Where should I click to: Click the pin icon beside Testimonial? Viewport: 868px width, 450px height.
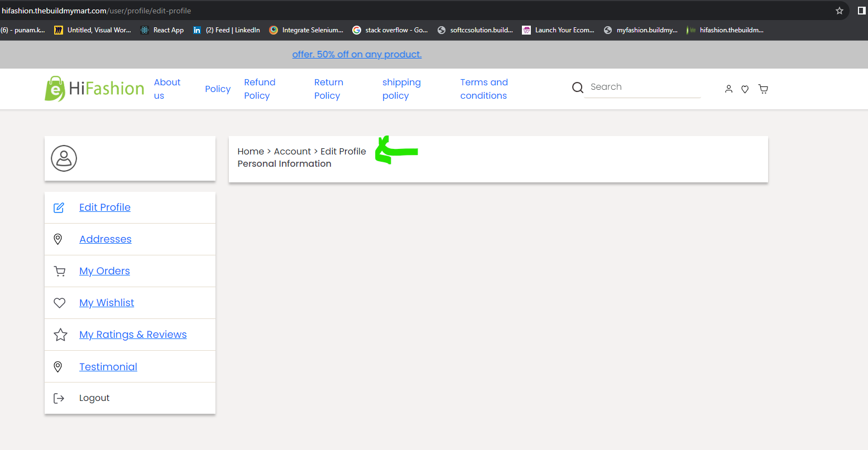pyautogui.click(x=57, y=367)
